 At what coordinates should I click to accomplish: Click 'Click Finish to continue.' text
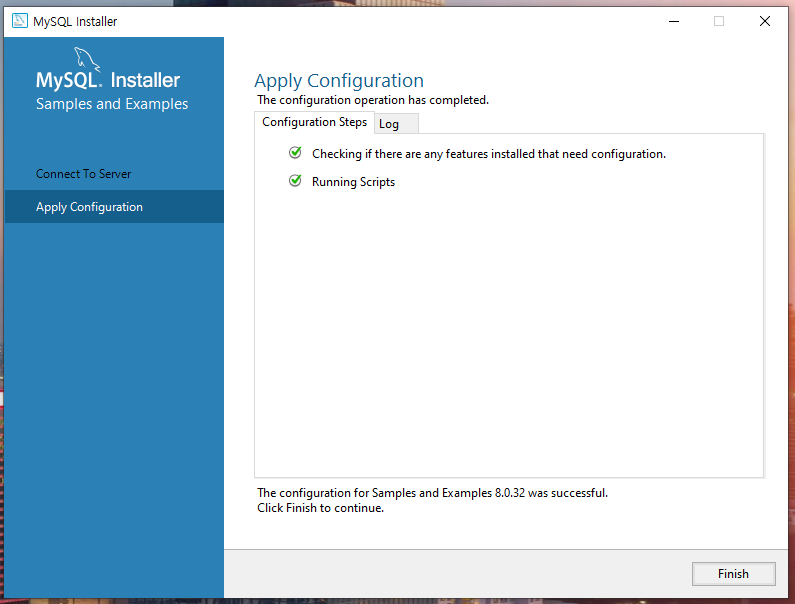click(x=320, y=508)
